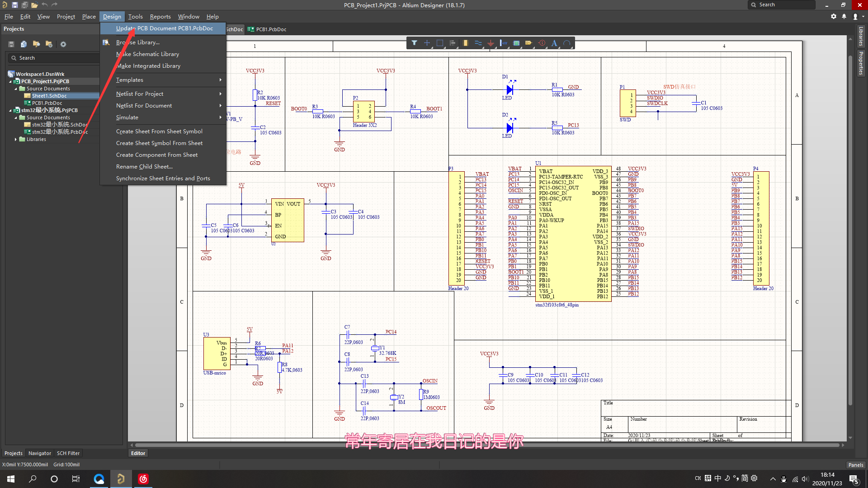Open Projects panel gear settings

pos(63,44)
